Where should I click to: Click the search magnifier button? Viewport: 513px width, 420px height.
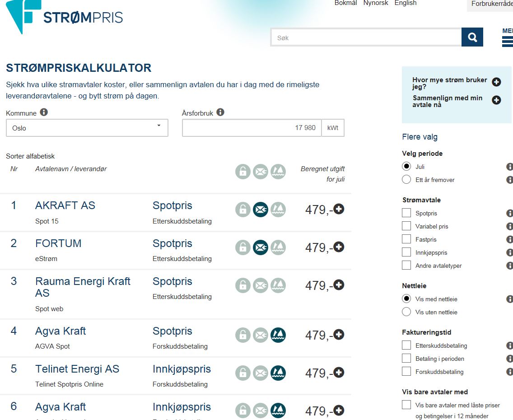pos(472,37)
